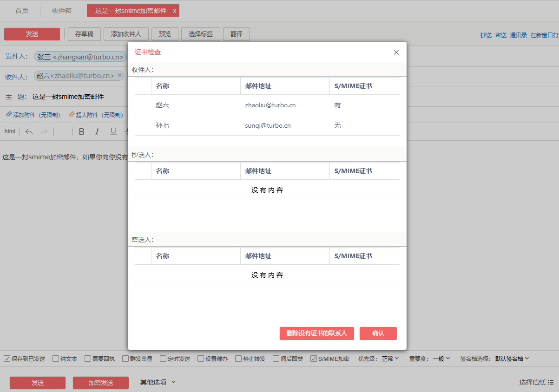Go to the 首页 tab
The height and width of the screenshot is (392, 559).
(x=22, y=11)
